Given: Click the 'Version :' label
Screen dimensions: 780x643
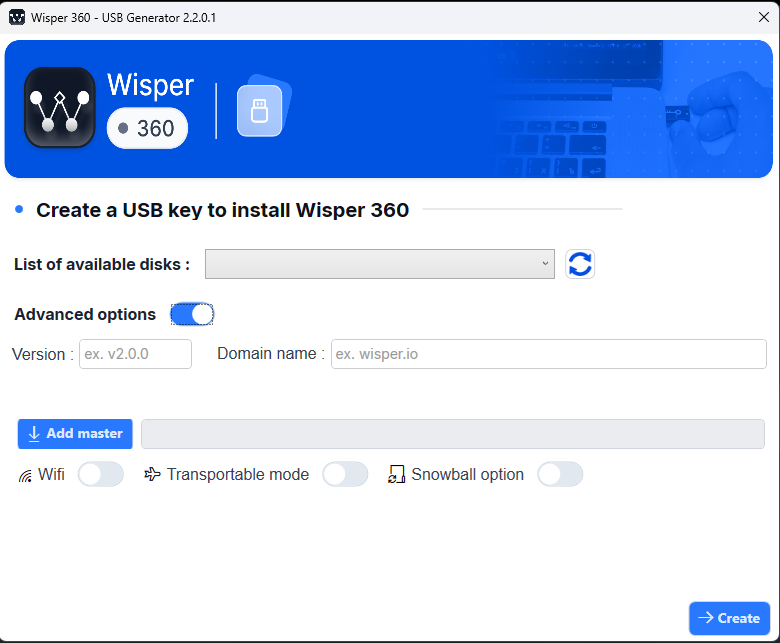Looking at the screenshot, I should (x=43, y=354).
